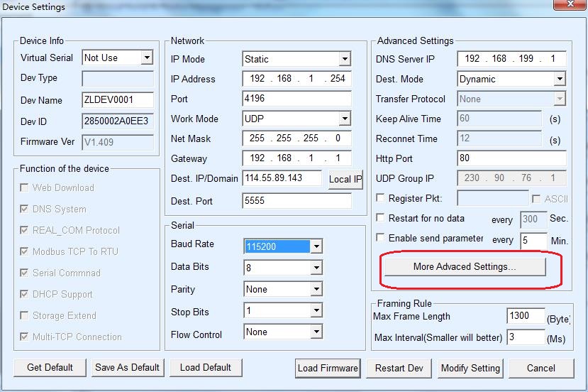Expand the Baud Rate dropdown
Screen dimensions: 588x392
316,246
